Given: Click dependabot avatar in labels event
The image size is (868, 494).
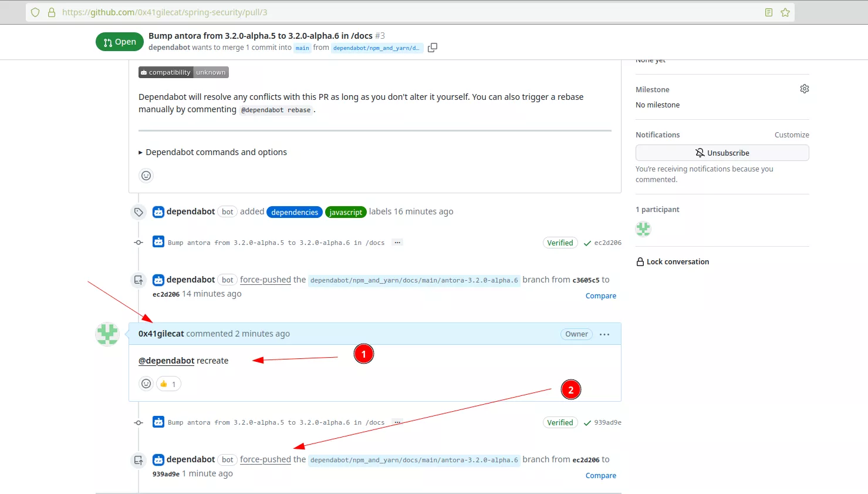Looking at the screenshot, I should coord(158,212).
